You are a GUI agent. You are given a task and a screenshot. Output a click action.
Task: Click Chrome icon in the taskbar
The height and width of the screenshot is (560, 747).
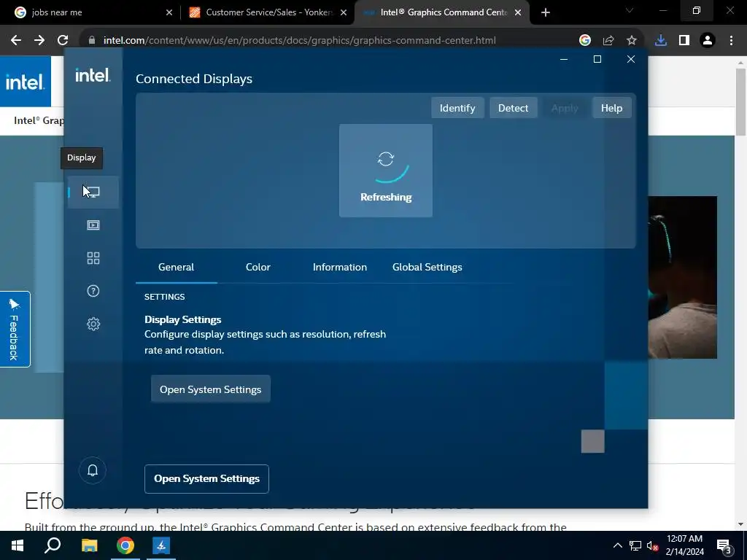(125, 545)
